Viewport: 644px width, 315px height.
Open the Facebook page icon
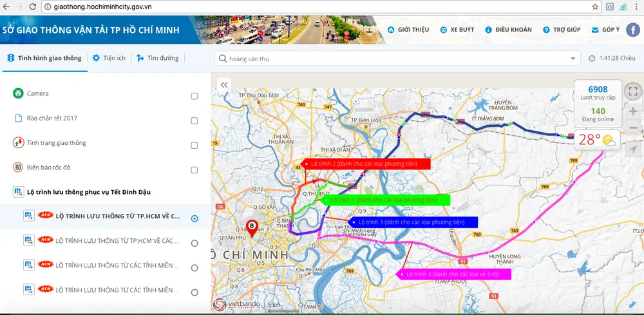[x=633, y=30]
